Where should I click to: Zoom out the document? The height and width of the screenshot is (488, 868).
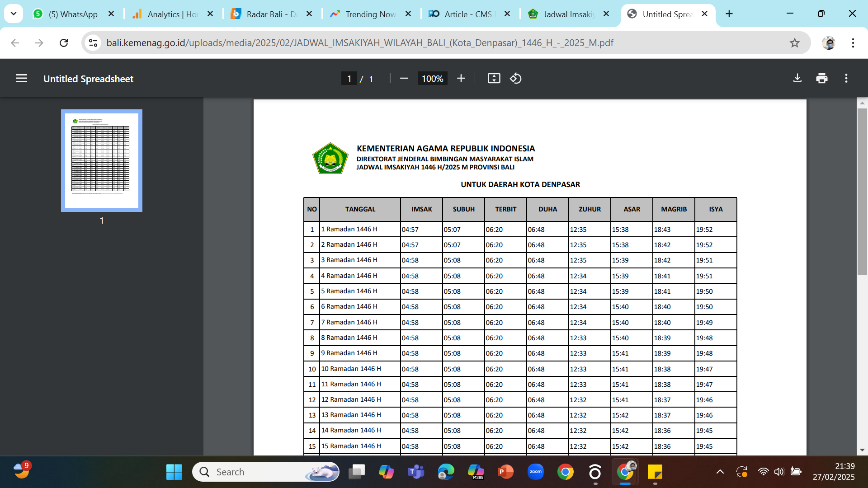(x=404, y=78)
